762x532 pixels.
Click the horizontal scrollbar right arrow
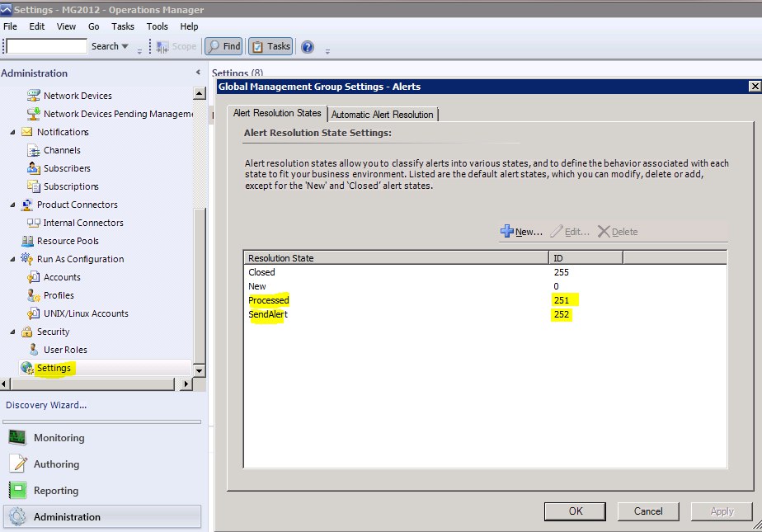click(186, 384)
